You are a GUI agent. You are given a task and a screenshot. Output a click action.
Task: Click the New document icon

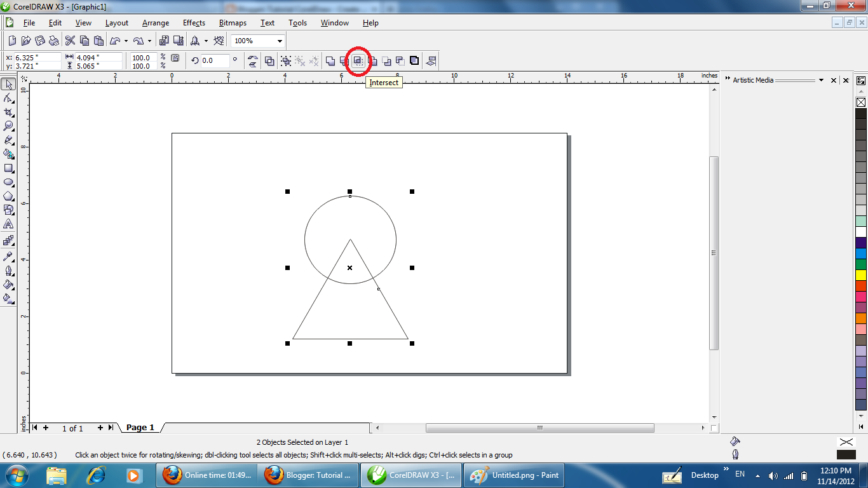11,41
